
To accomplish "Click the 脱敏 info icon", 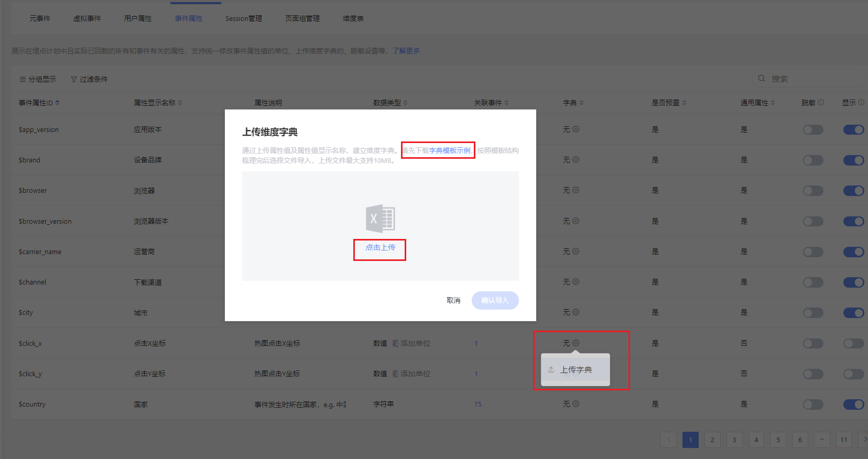I will 821,103.
